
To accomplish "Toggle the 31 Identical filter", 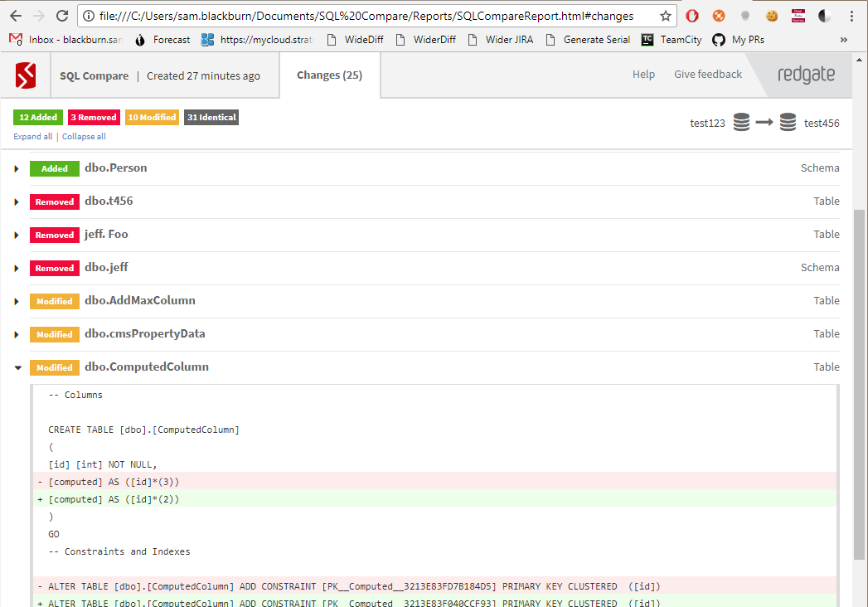I will (x=211, y=118).
